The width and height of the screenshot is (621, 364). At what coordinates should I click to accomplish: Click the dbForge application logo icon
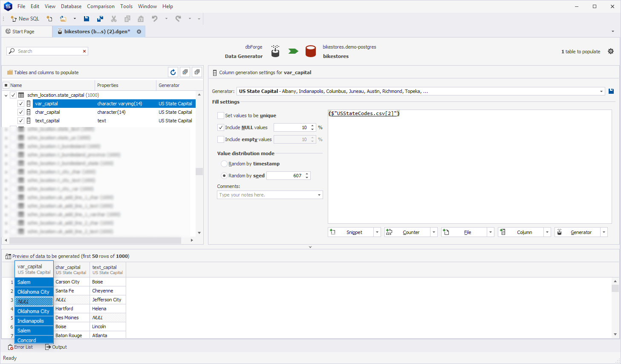pyautogui.click(x=8, y=6)
